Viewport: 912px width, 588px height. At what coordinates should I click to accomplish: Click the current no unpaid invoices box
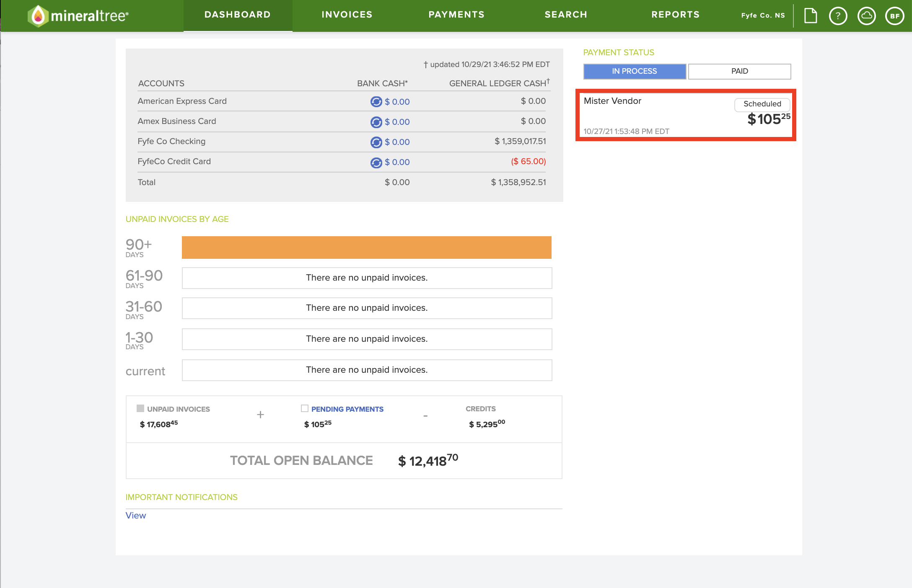(x=367, y=370)
